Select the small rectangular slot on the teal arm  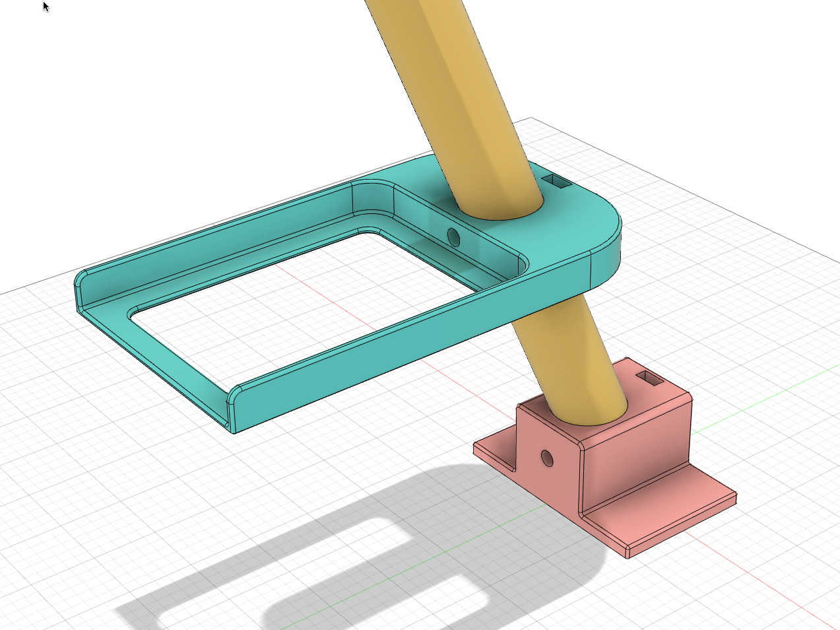[556, 182]
